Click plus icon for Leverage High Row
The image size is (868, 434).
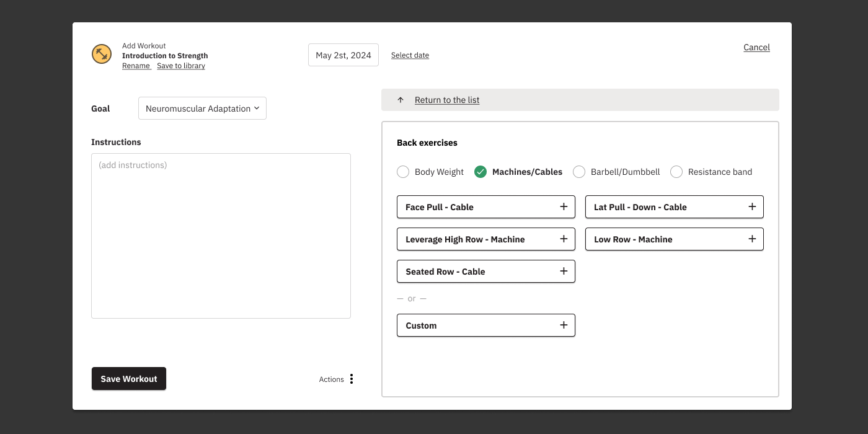[x=564, y=239]
